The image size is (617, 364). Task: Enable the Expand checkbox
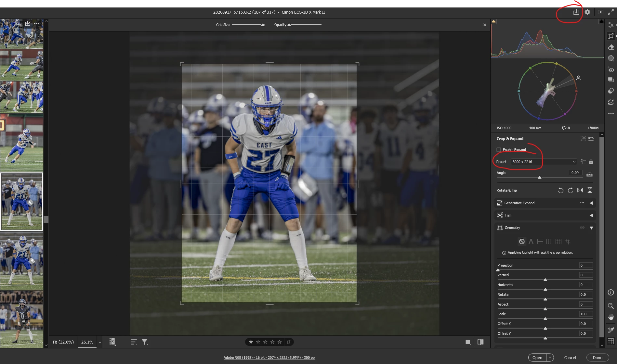pyautogui.click(x=499, y=150)
